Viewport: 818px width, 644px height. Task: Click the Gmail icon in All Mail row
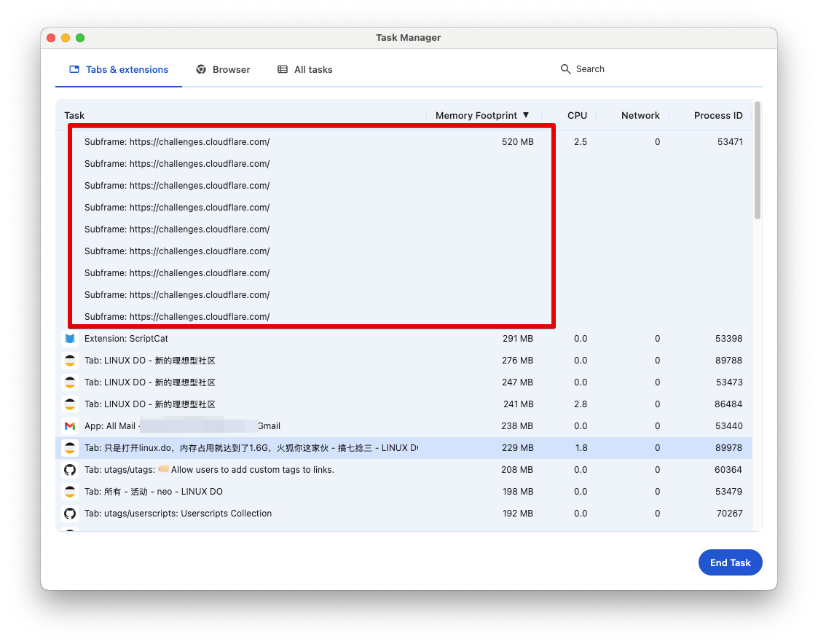coord(70,426)
